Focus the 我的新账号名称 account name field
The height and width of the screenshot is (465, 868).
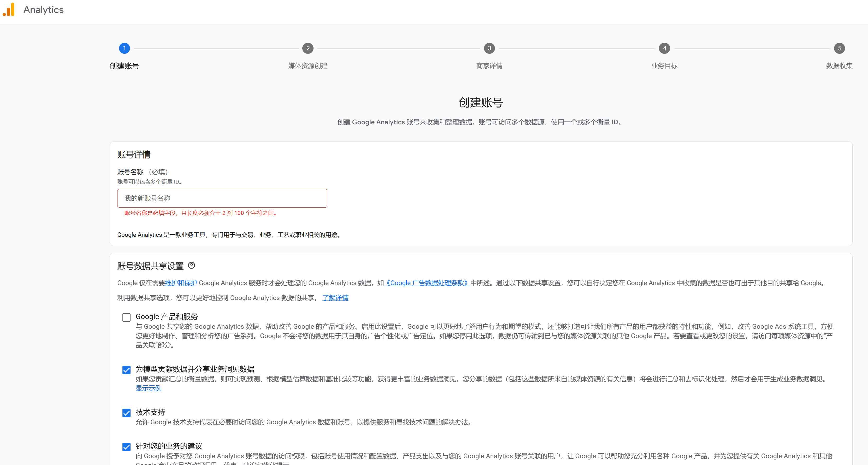click(222, 198)
